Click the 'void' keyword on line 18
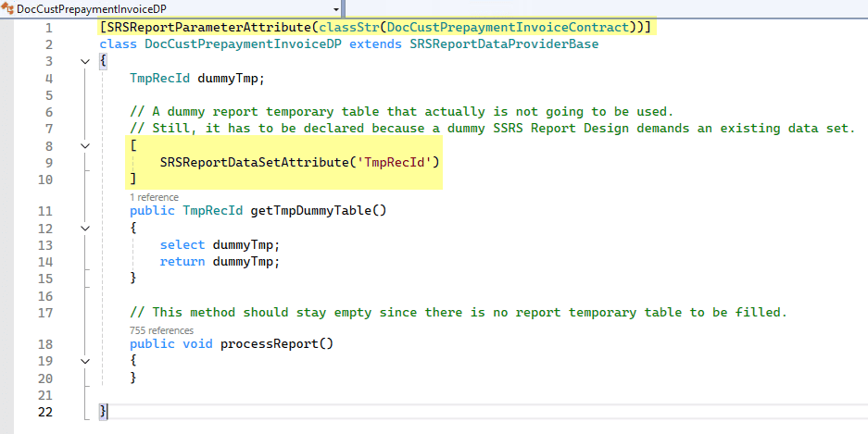Image resolution: width=868 pixels, height=434 pixels. (197, 344)
